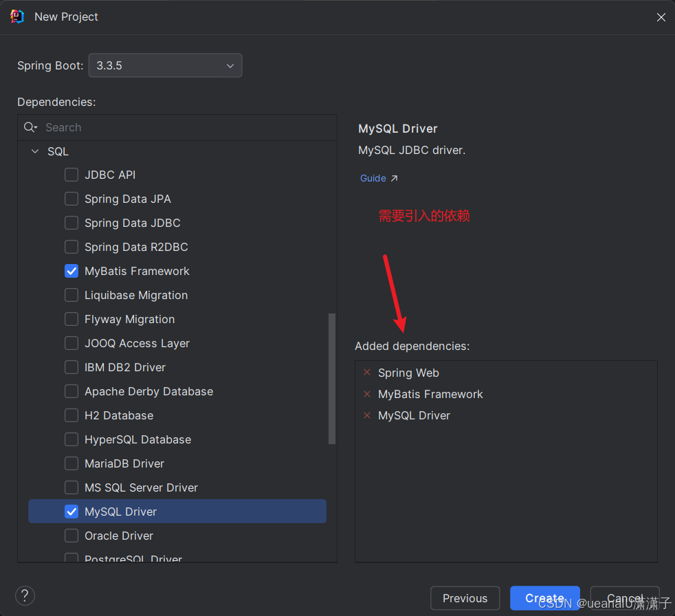The image size is (675, 616).
Task: Collapse the SQL category chevron
Action: coord(35,151)
